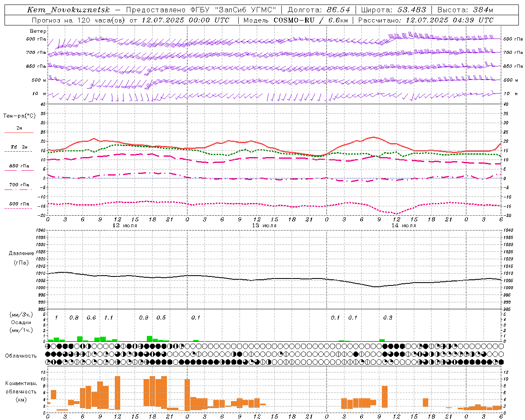The width and height of the screenshot is (525, 420).
Task: Click the elevation text Высота: 384м
Action: click(x=465, y=10)
